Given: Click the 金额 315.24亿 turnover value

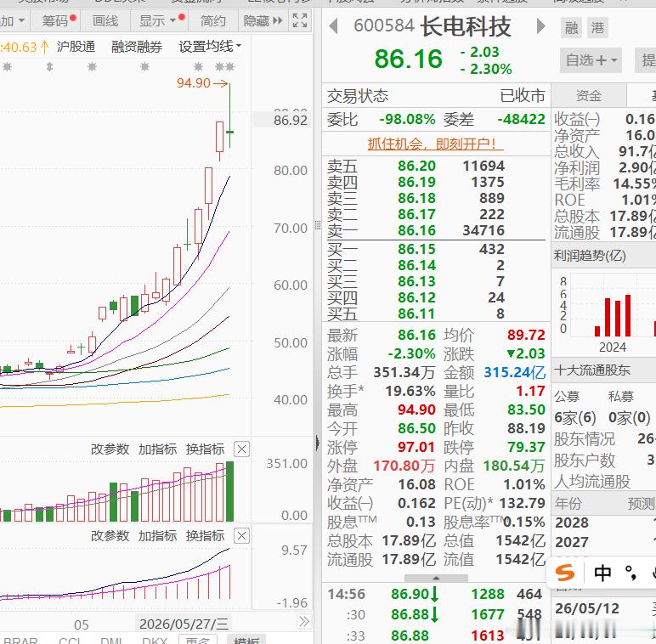Looking at the screenshot, I should coord(514,372).
